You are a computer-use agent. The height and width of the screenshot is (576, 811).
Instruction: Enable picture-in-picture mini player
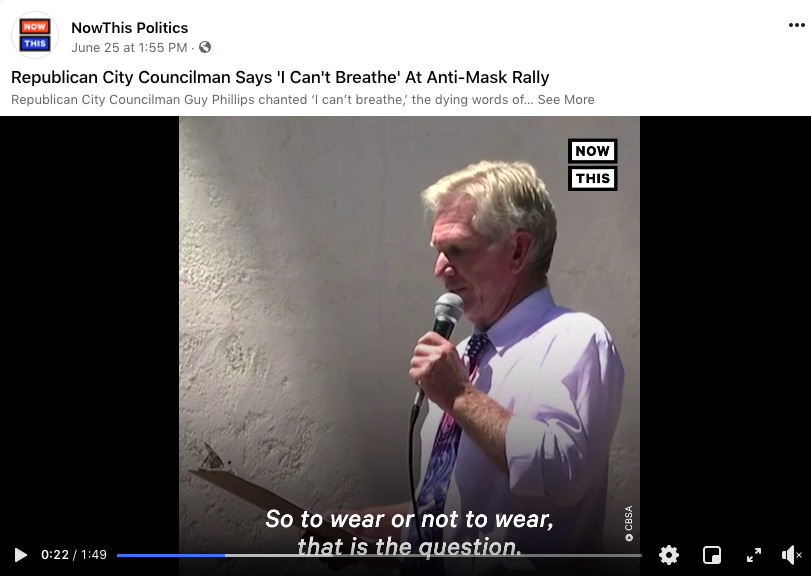click(x=712, y=555)
